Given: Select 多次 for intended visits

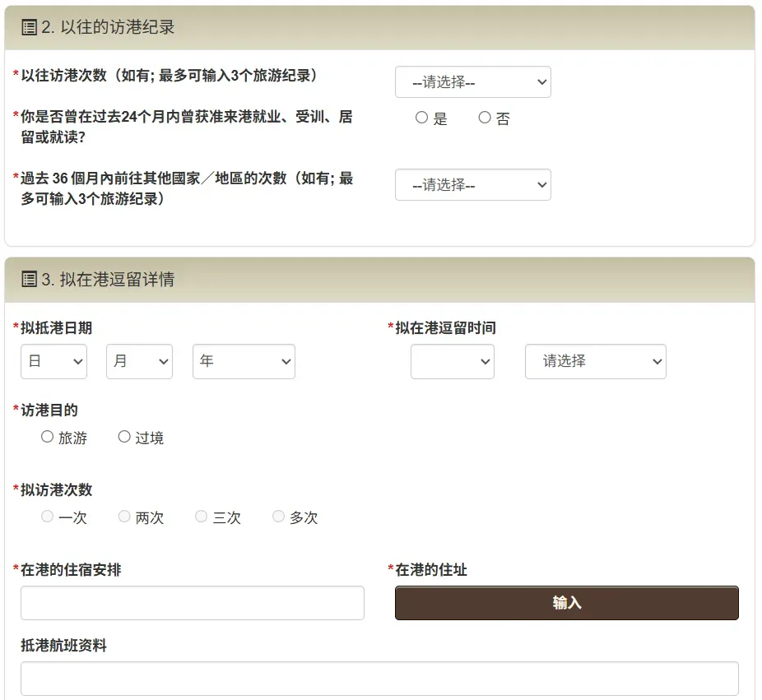Looking at the screenshot, I should coord(278,517).
